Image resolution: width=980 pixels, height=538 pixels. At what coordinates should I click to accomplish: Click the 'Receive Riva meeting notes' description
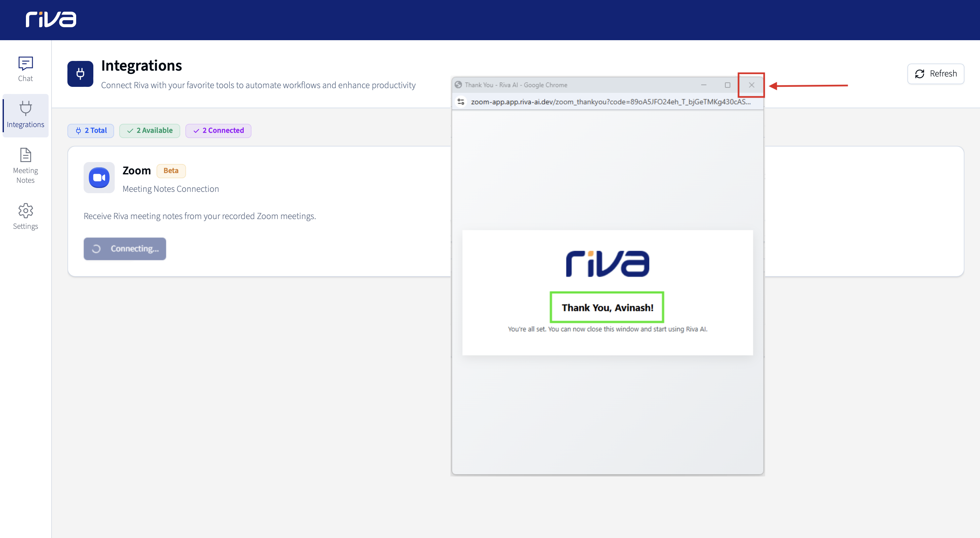click(x=200, y=216)
